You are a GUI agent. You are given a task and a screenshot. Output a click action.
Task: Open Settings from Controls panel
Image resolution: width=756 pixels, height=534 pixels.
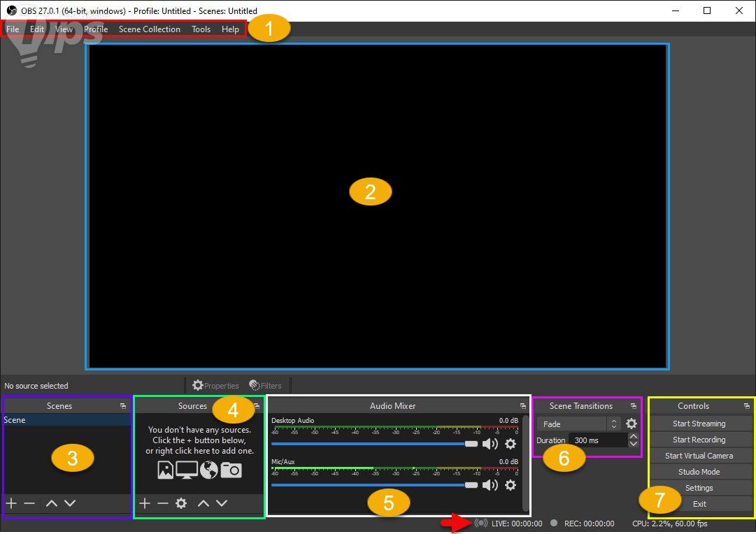(699, 488)
